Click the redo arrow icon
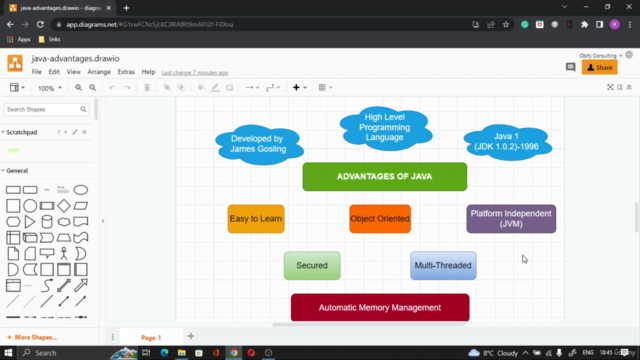The height and width of the screenshot is (360, 640). pyautogui.click(x=127, y=87)
